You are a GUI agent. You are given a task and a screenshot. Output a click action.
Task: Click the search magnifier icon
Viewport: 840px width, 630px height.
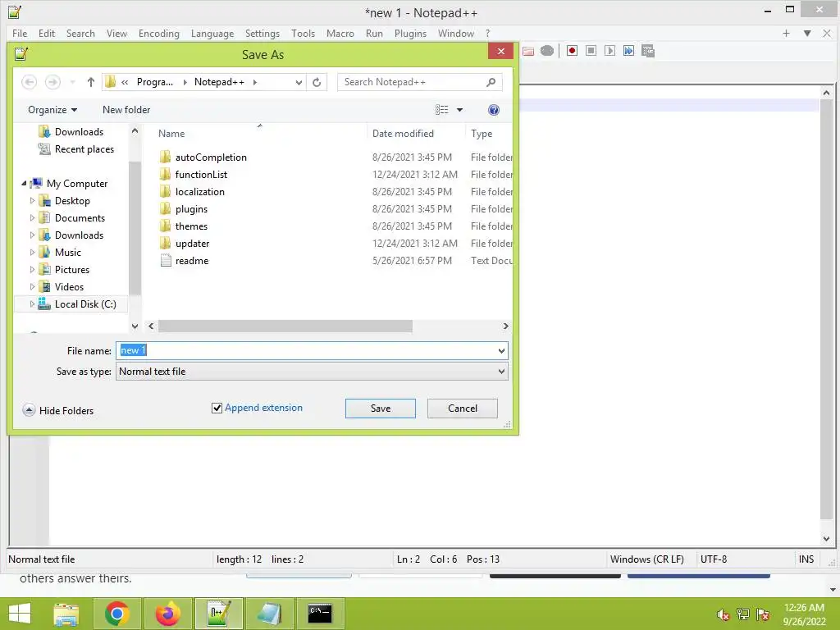point(491,82)
